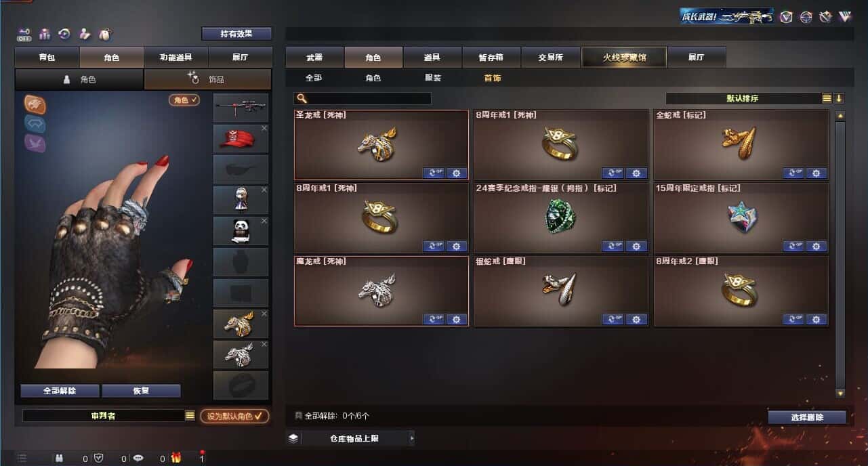Toggle the key OFF switch icon
This screenshot has height=466, width=868.
coord(24,34)
